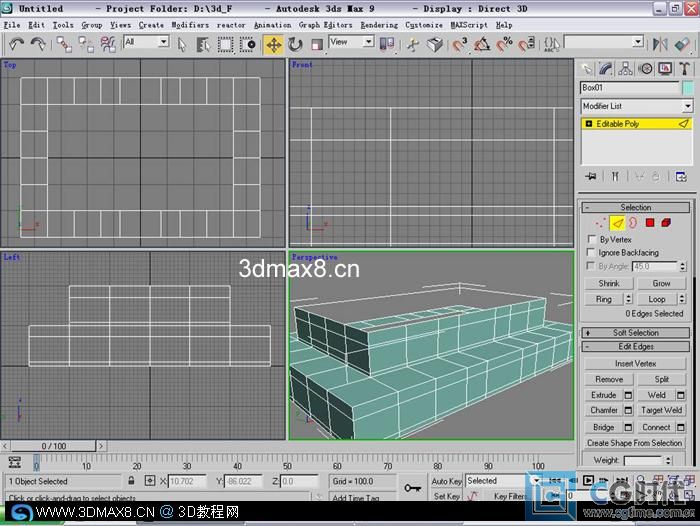Toggle the 3D Snaps magnet icon

tap(459, 44)
